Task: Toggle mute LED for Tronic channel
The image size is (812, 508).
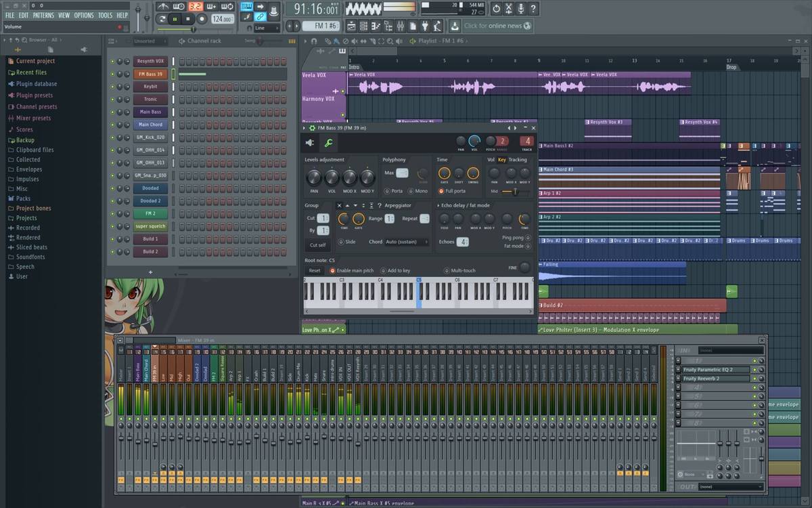Action: click(x=112, y=100)
